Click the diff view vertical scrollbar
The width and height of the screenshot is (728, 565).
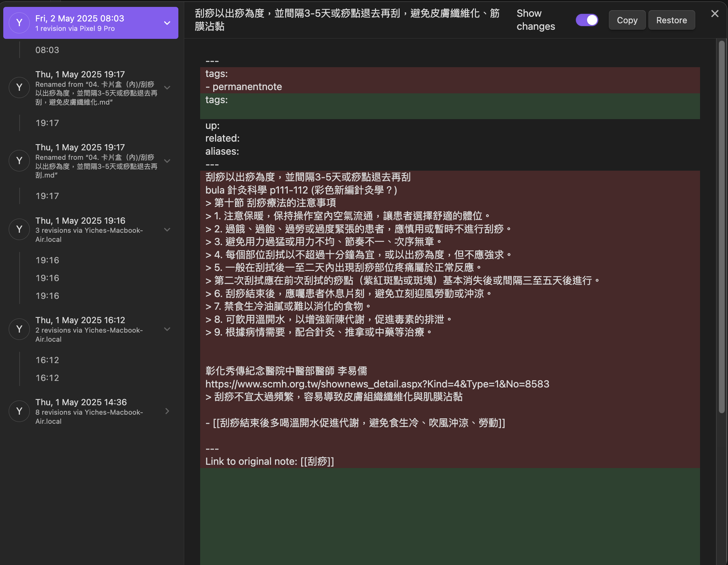(x=721, y=227)
